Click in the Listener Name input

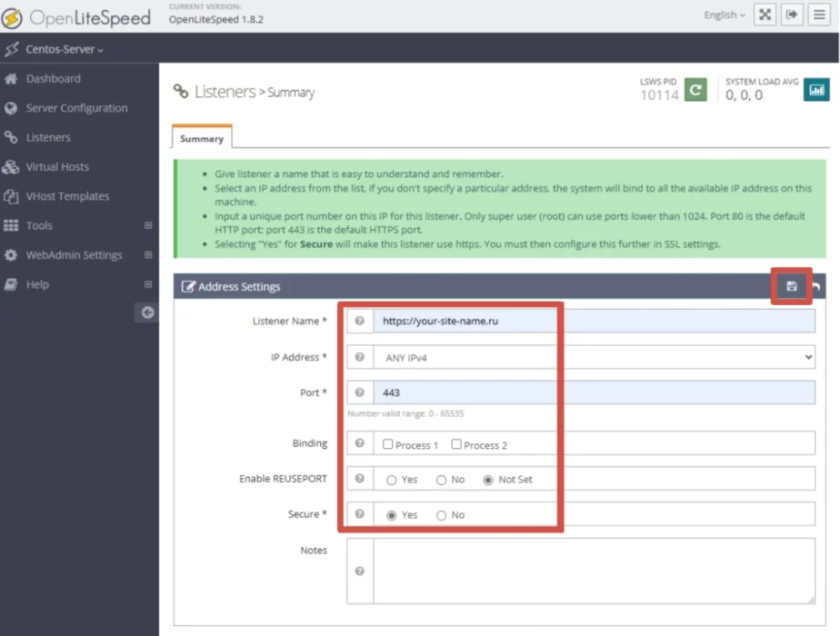pos(595,321)
